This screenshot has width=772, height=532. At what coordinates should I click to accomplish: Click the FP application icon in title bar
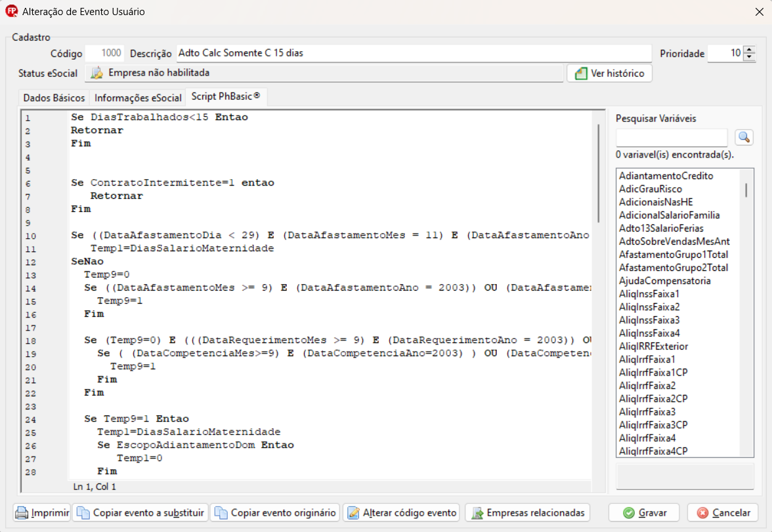(x=11, y=11)
